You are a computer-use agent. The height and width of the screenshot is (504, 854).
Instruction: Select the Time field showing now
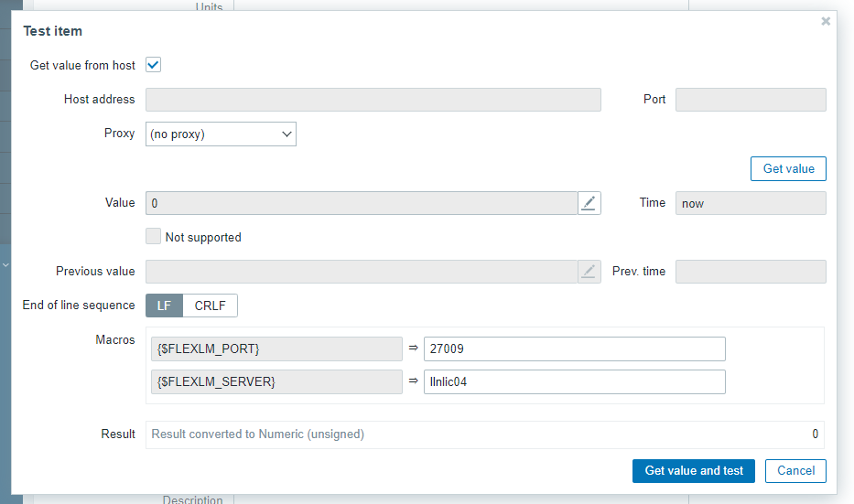pyautogui.click(x=751, y=203)
